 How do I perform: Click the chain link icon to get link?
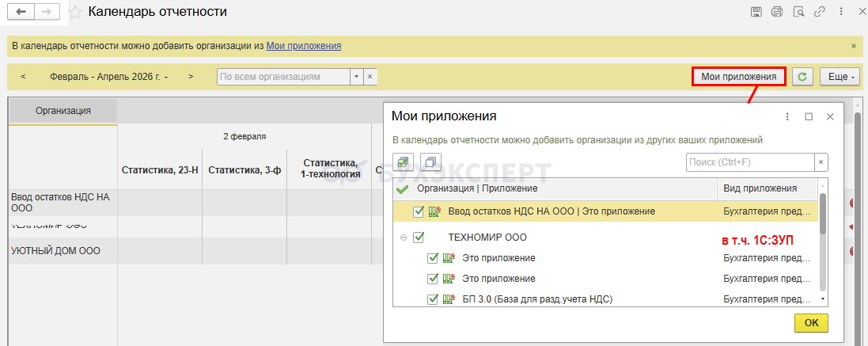pos(820,12)
